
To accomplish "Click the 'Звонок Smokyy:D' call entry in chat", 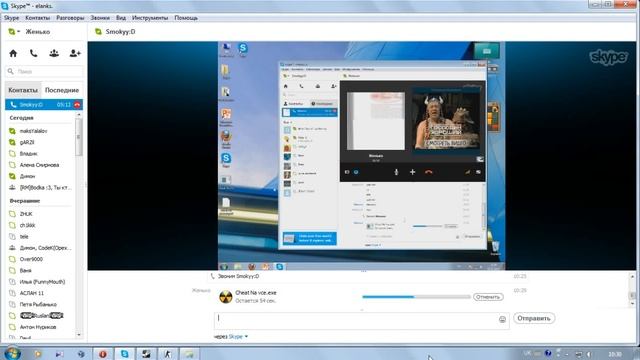I will coord(238,277).
